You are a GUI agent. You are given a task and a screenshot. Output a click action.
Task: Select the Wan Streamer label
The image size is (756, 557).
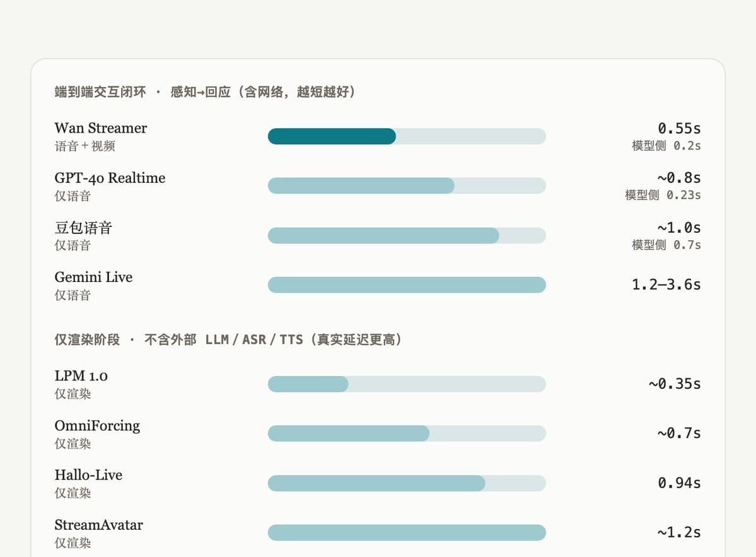[101, 128]
